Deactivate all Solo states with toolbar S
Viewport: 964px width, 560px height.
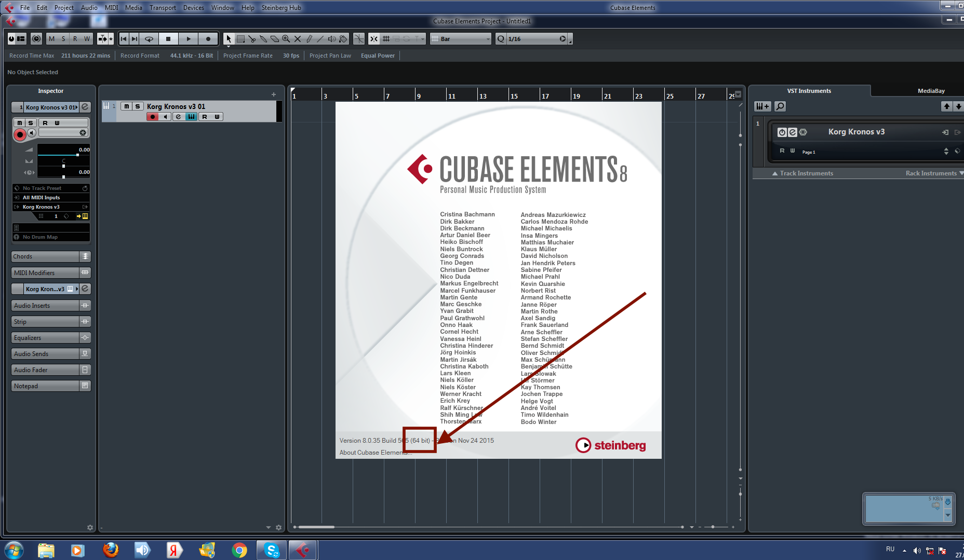pyautogui.click(x=63, y=39)
